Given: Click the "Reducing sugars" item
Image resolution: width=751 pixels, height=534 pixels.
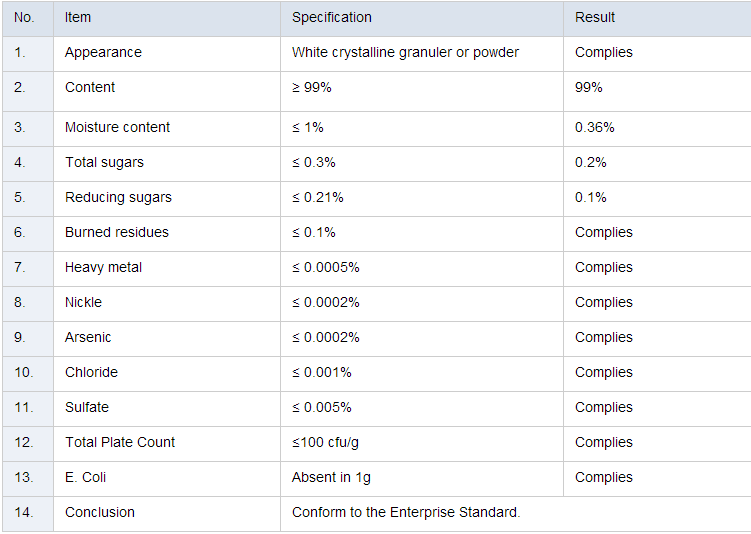Looking at the screenshot, I should coord(118,197).
